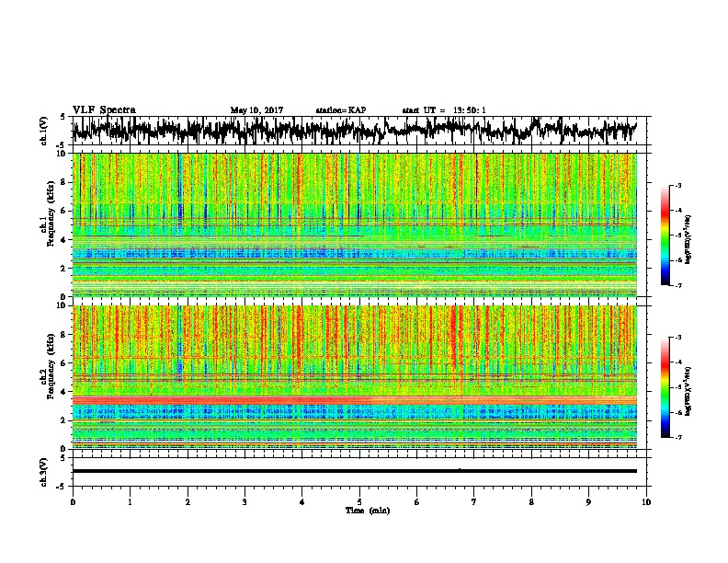This screenshot has width=728, height=563.
Task: Click the flat black ch.3 trace line
Action: 354,471
